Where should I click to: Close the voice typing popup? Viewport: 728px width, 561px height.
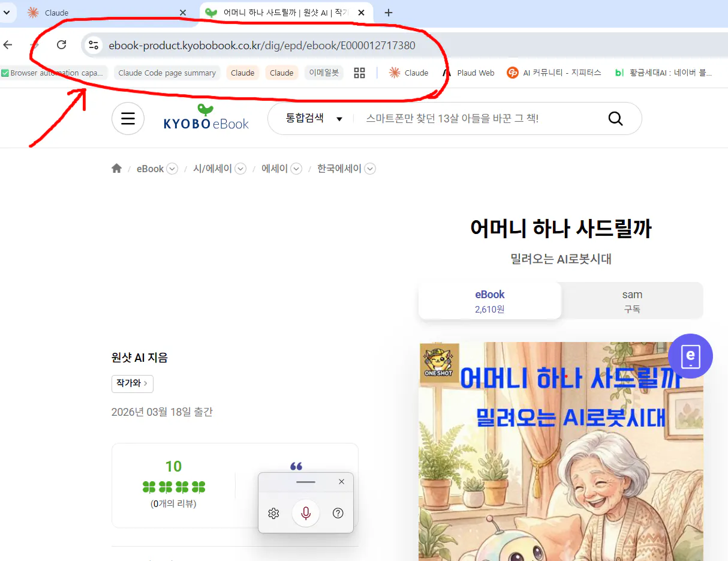[341, 482]
